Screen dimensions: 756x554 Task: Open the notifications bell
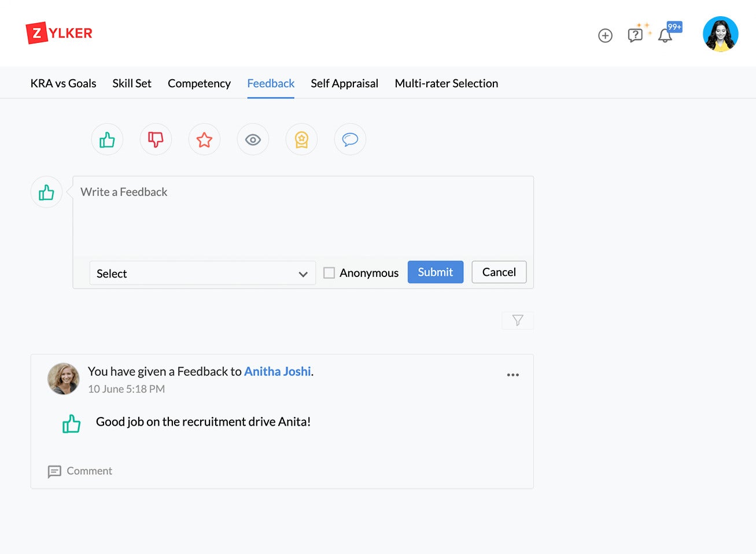tap(665, 36)
